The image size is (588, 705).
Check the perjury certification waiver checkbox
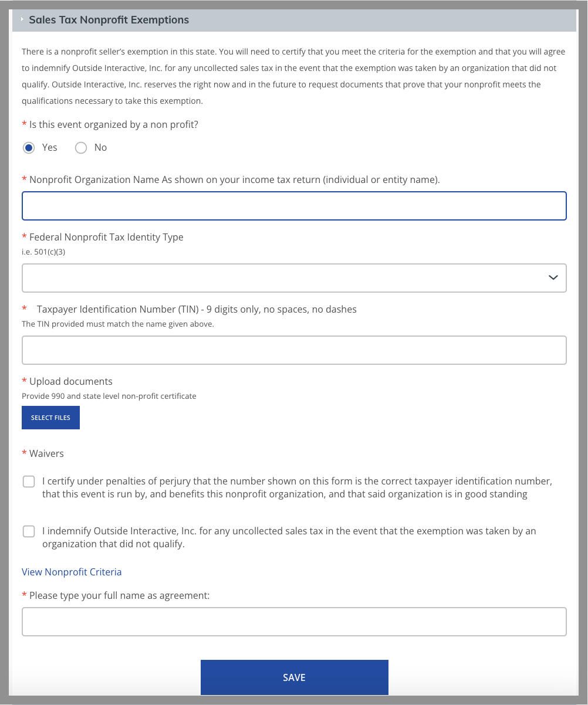[29, 482]
